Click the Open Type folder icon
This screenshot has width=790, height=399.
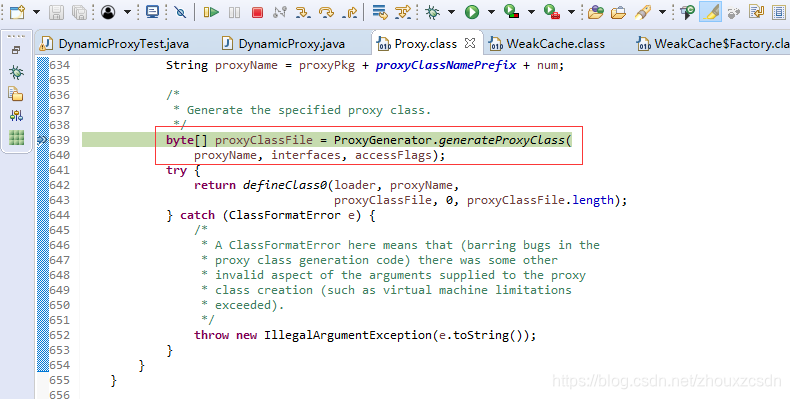click(596, 12)
